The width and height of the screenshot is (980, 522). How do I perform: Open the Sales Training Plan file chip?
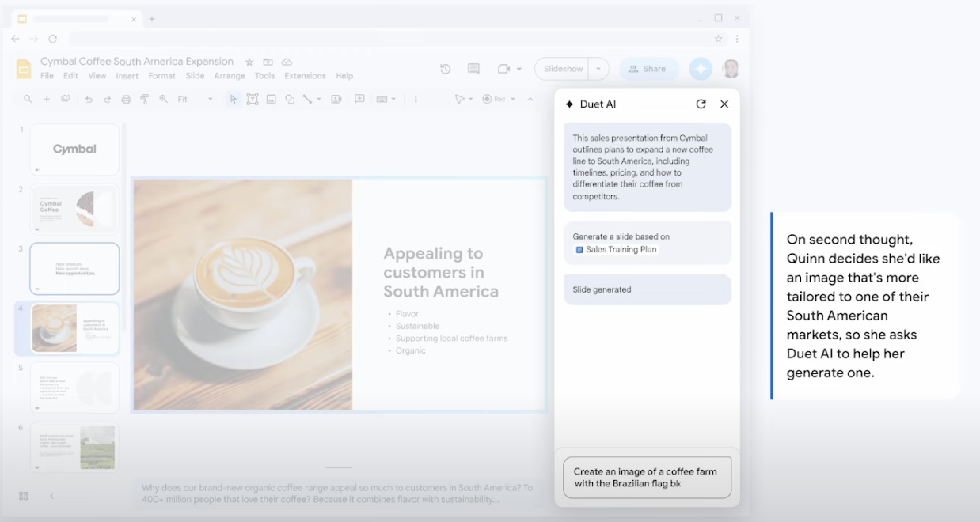616,249
